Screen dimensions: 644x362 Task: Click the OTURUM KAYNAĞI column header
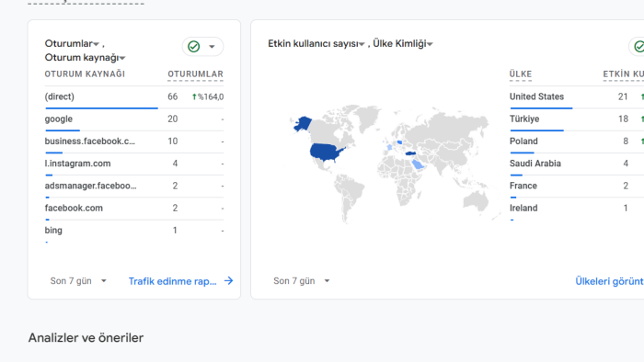(x=85, y=74)
